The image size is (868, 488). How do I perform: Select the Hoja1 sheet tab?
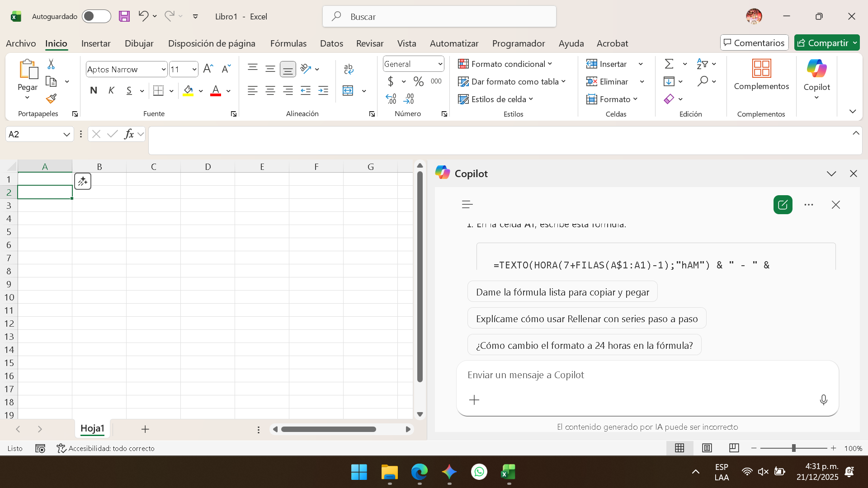click(x=92, y=428)
